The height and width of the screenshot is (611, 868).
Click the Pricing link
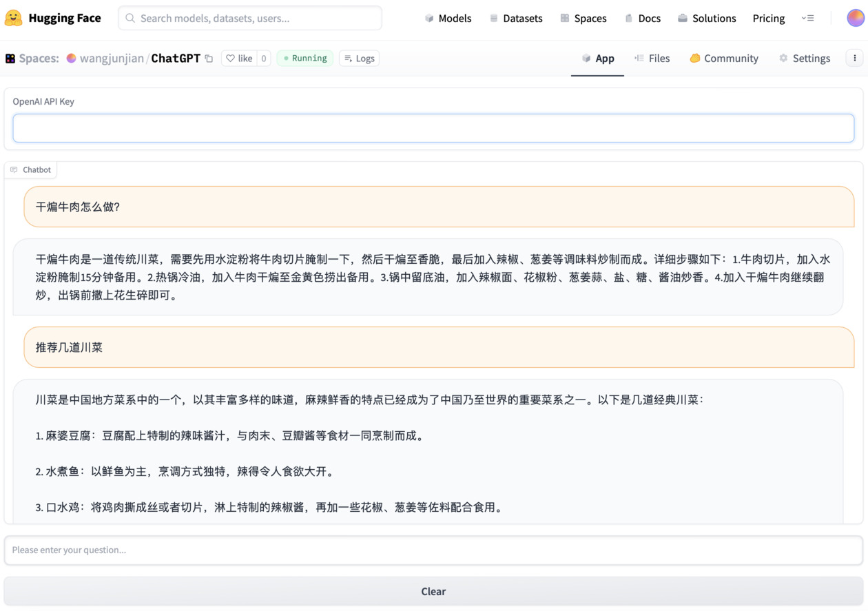(x=768, y=19)
